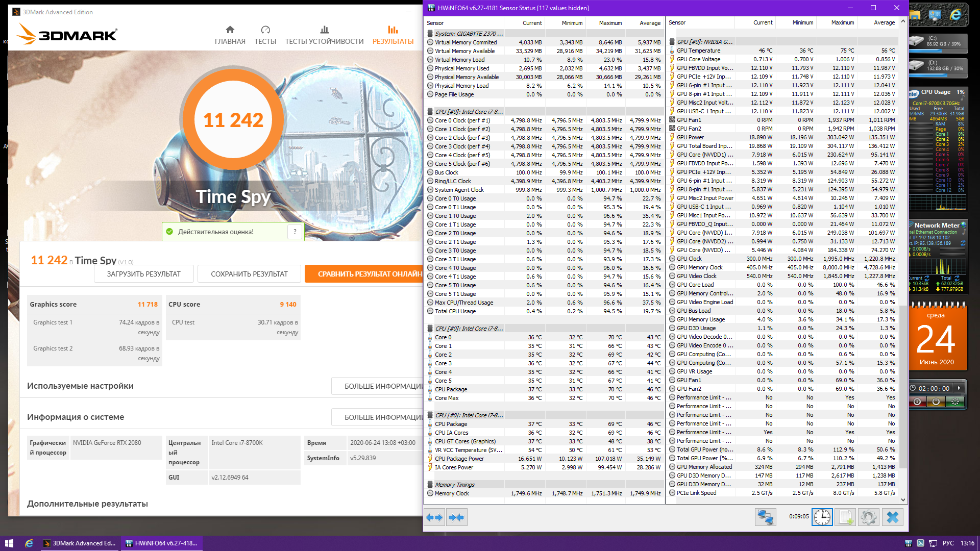Open the HWiNFO network remote monitoring icon

[765, 517]
